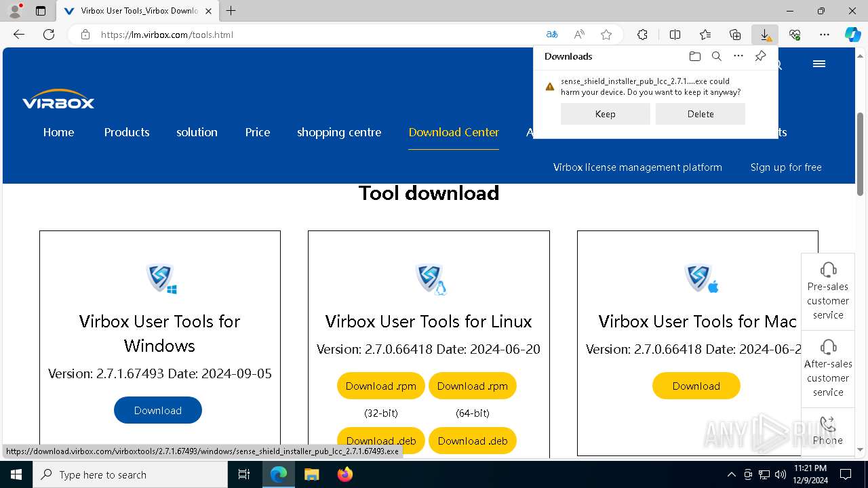Click Linux shield icon in Linux card
Viewport: 868px width, 488px height.
coord(431,279)
